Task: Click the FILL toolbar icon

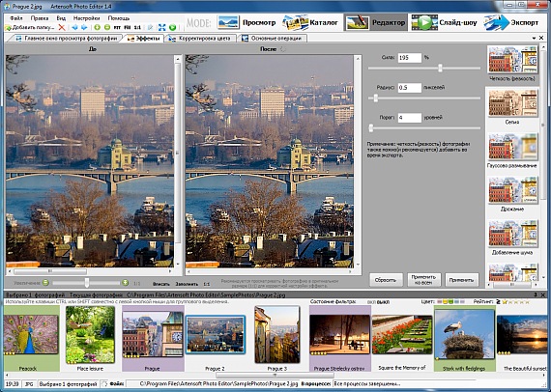Action: pos(128,27)
